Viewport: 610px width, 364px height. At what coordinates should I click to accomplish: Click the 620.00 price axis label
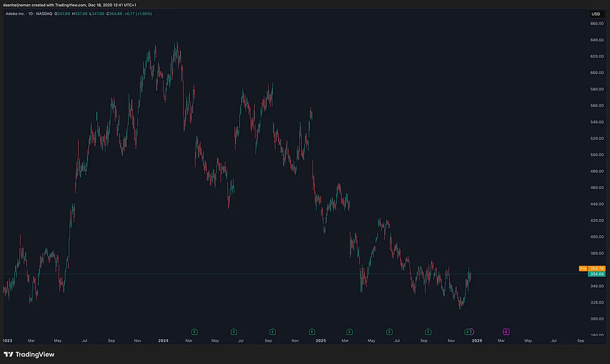[597, 56]
